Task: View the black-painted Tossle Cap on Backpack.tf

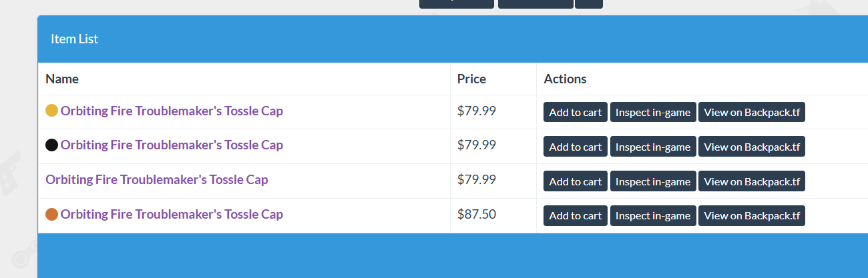Action: [x=752, y=147]
